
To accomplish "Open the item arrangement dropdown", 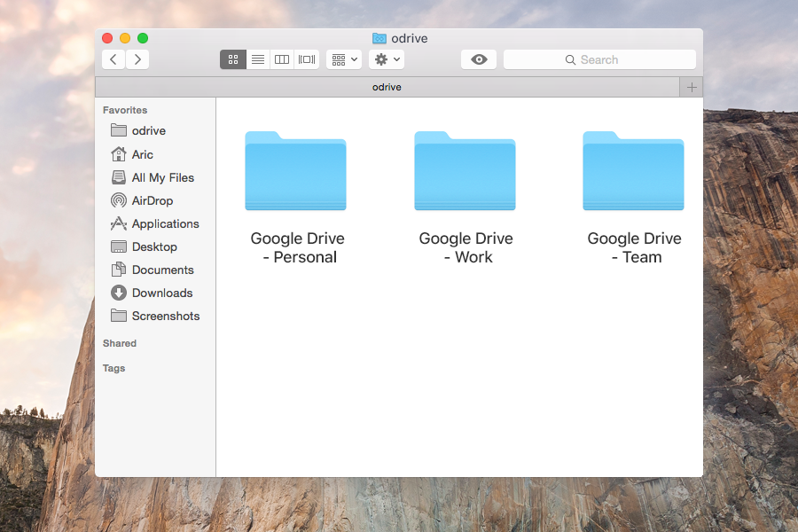I will 343,59.
